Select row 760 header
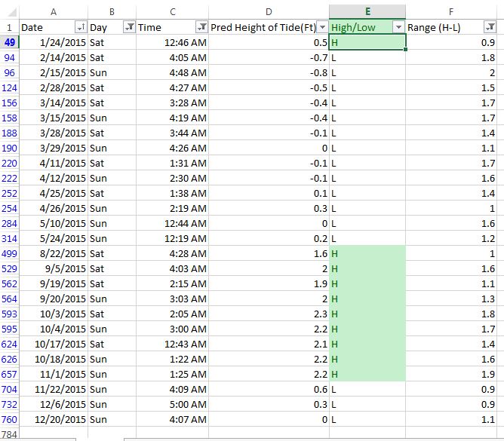Screen dimensions: 504x441 tap(10, 419)
